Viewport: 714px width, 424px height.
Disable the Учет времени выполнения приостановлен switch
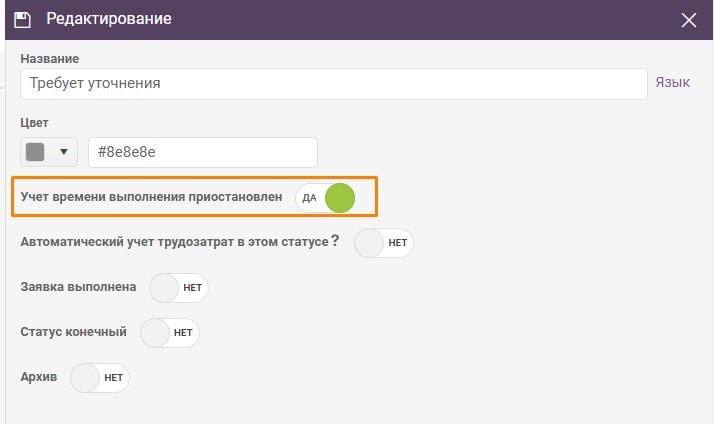point(325,198)
